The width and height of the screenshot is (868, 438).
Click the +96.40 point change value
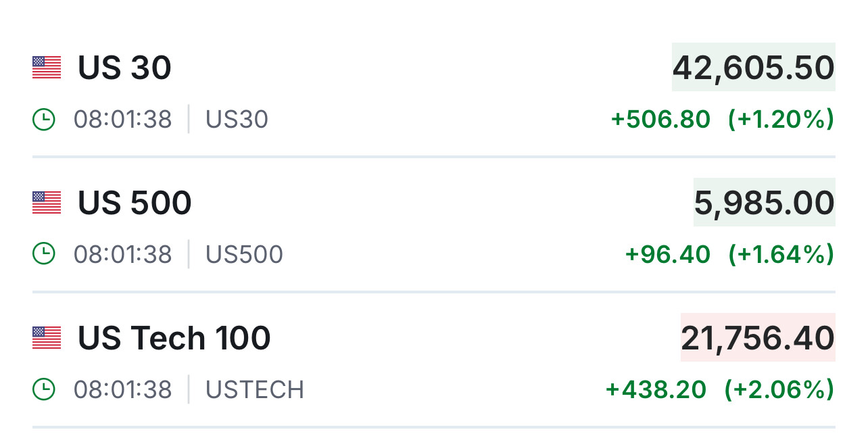pos(667,254)
